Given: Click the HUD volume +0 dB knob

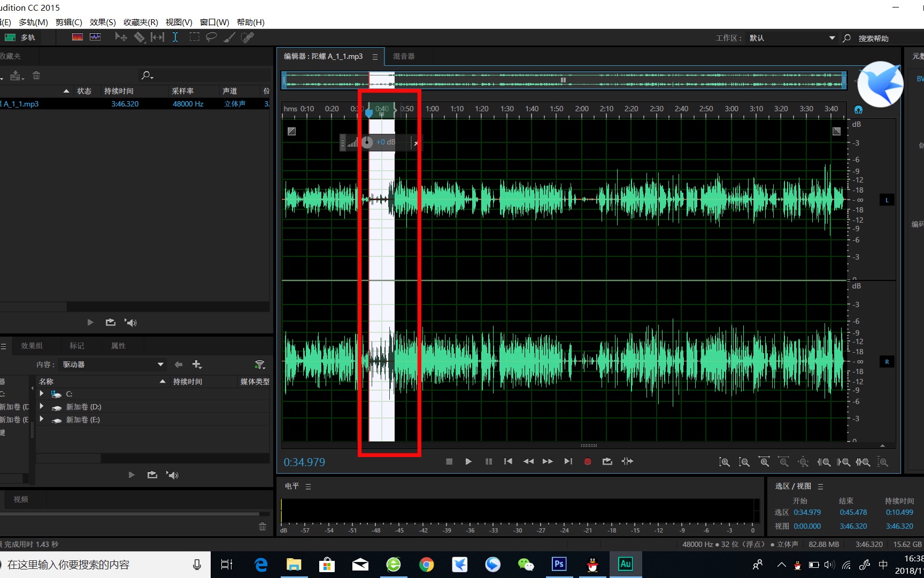Looking at the screenshot, I should pyautogui.click(x=367, y=142).
